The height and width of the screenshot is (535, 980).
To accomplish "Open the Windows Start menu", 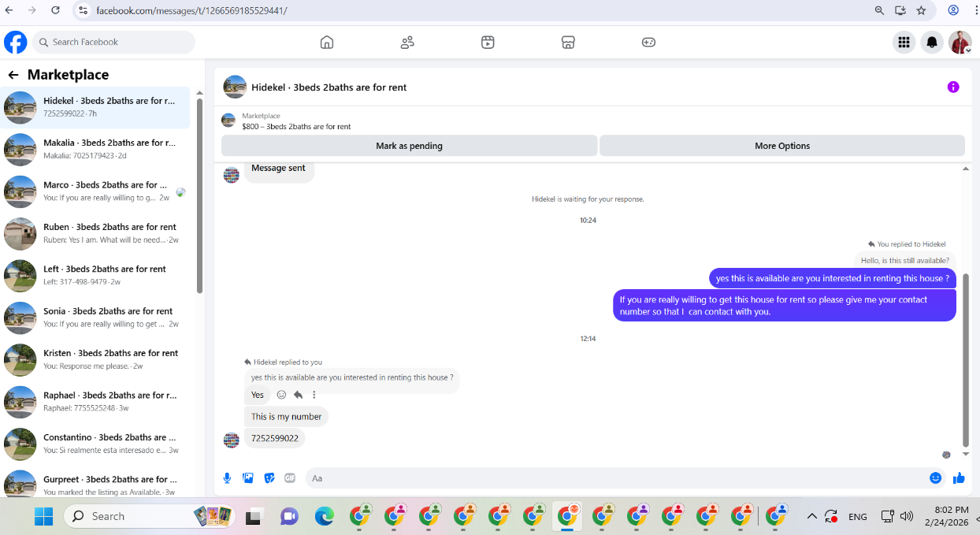I will 43,516.
